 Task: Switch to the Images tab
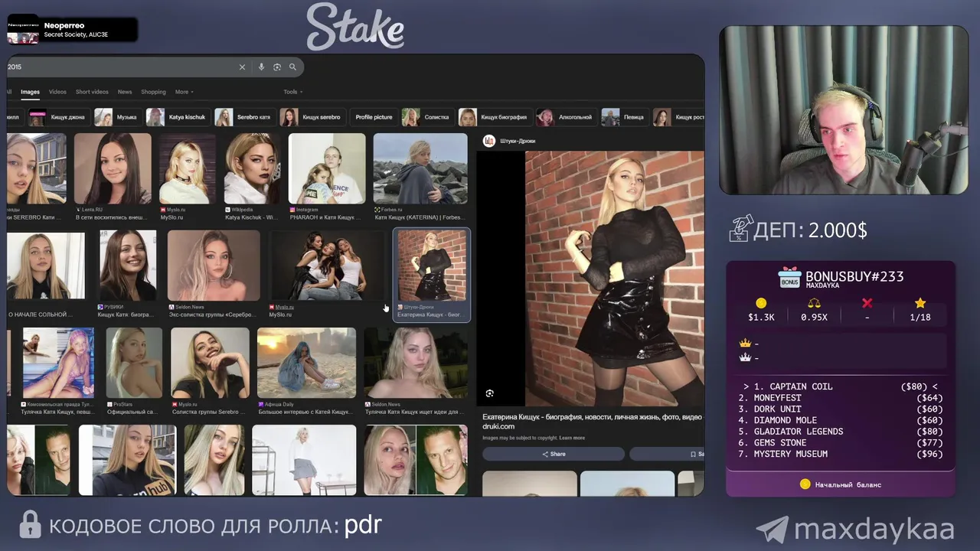[x=30, y=92]
